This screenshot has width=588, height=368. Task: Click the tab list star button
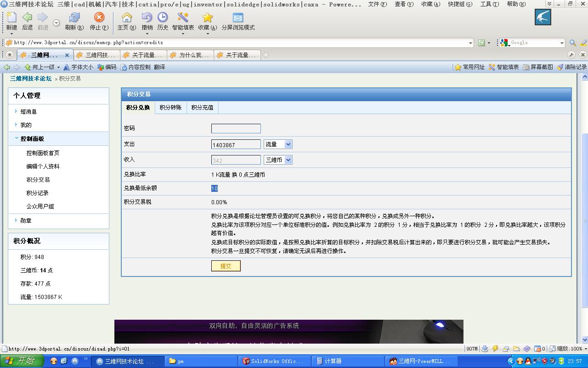[9, 55]
